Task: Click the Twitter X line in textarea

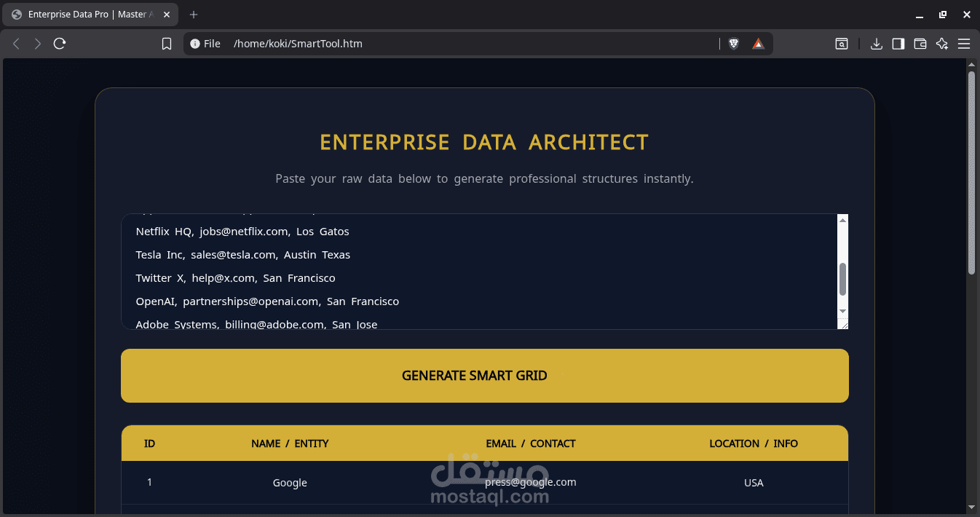Action: 235,278
